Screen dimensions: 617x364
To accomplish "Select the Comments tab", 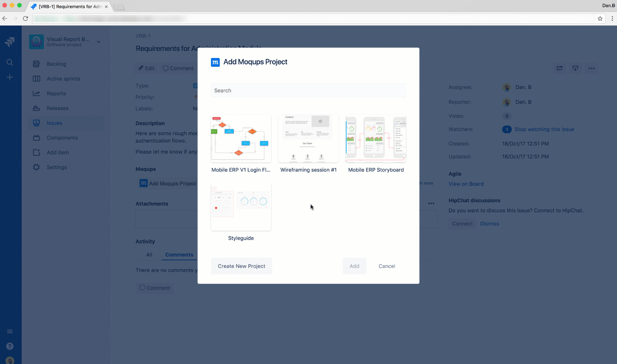I will click(x=179, y=255).
